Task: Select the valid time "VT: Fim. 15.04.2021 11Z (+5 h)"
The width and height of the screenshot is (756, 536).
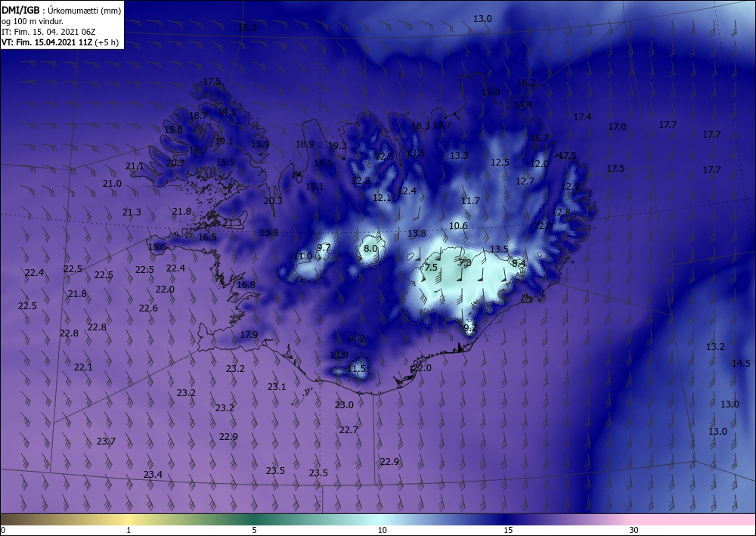Action: (x=60, y=42)
